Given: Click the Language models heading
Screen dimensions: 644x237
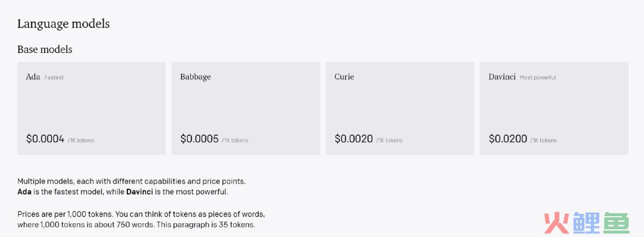Looking at the screenshot, I should [x=63, y=24].
